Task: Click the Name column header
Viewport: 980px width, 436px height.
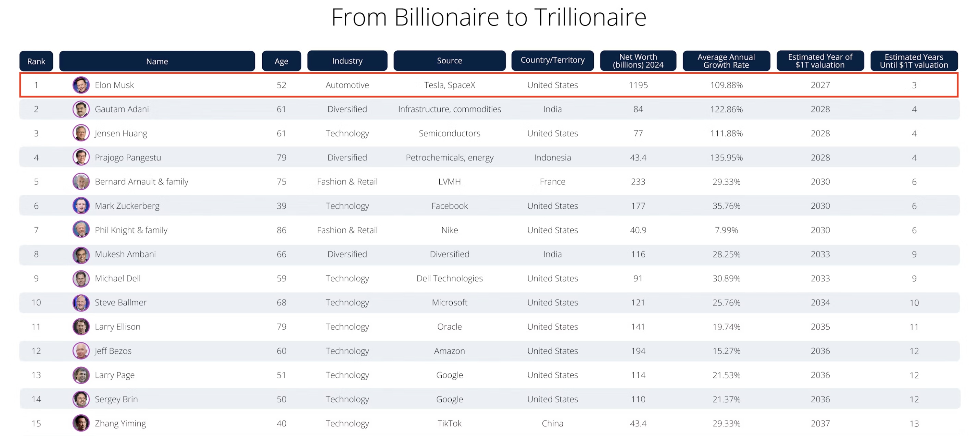Action: click(157, 61)
